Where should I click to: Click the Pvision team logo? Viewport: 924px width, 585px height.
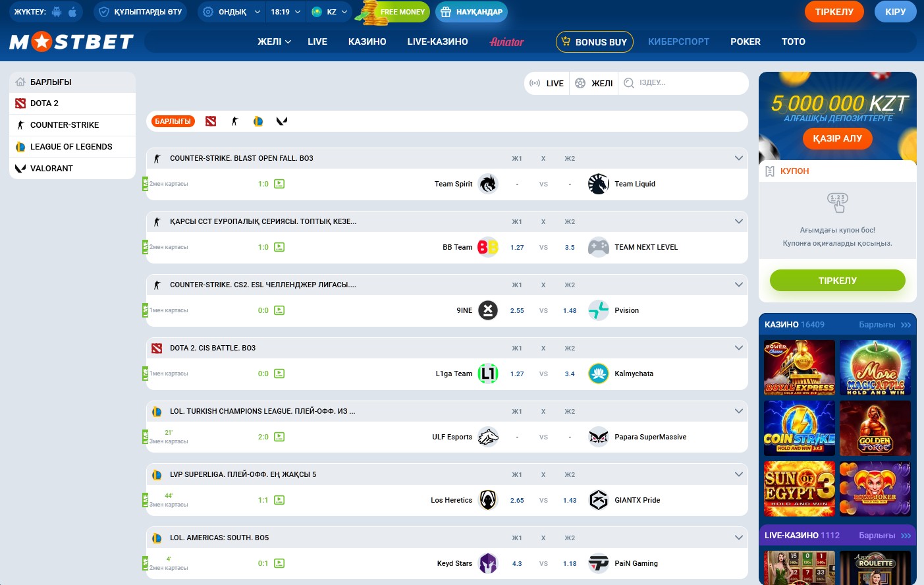pos(599,310)
